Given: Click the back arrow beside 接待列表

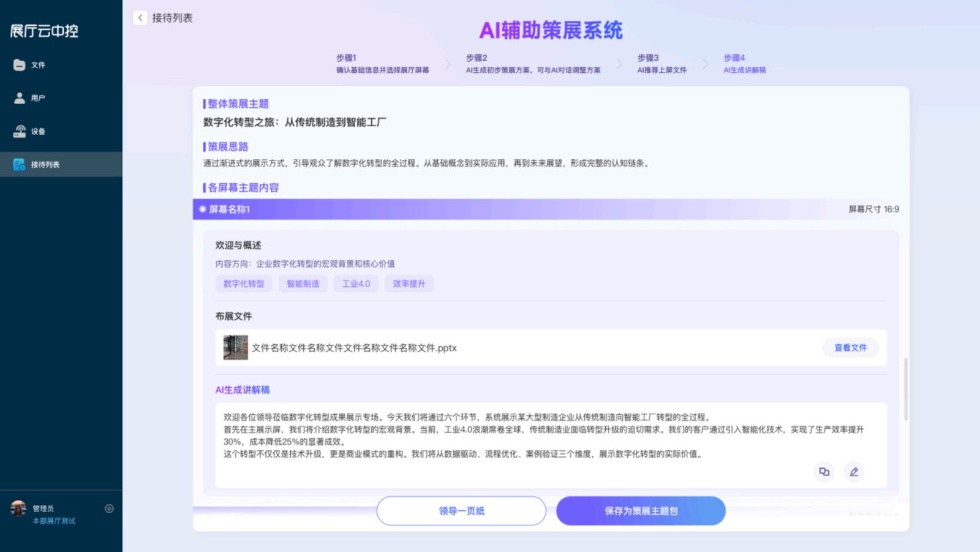Looking at the screenshot, I should point(140,18).
